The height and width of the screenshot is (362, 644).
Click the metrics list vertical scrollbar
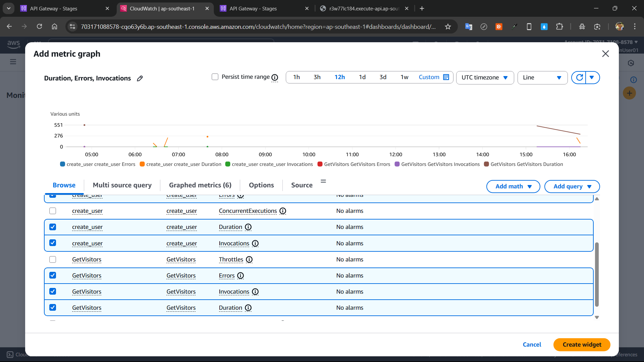(x=597, y=275)
